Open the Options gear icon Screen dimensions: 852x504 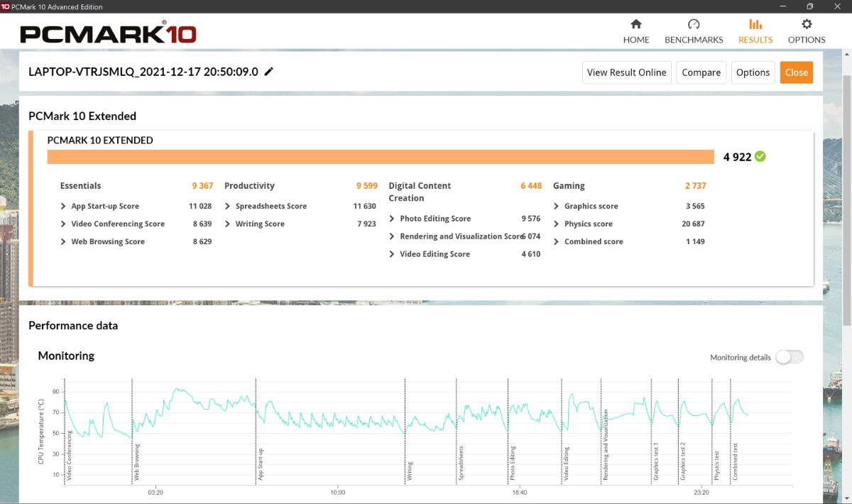click(x=807, y=25)
